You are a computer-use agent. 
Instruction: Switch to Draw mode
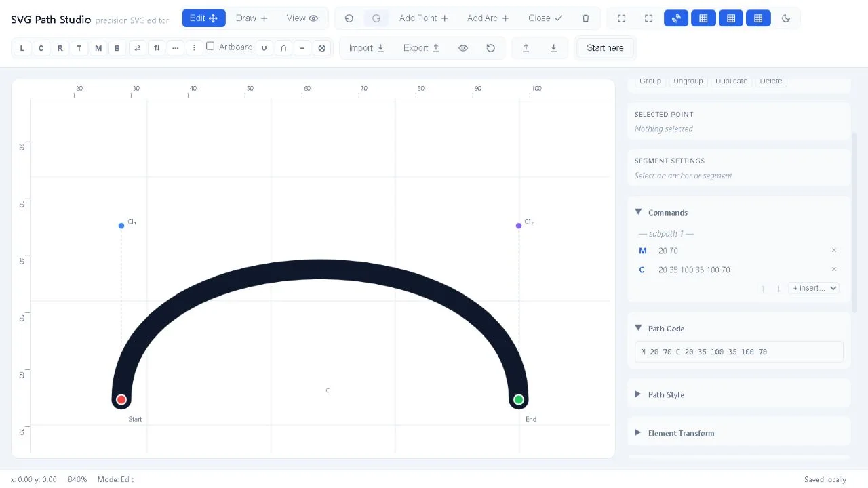252,18
